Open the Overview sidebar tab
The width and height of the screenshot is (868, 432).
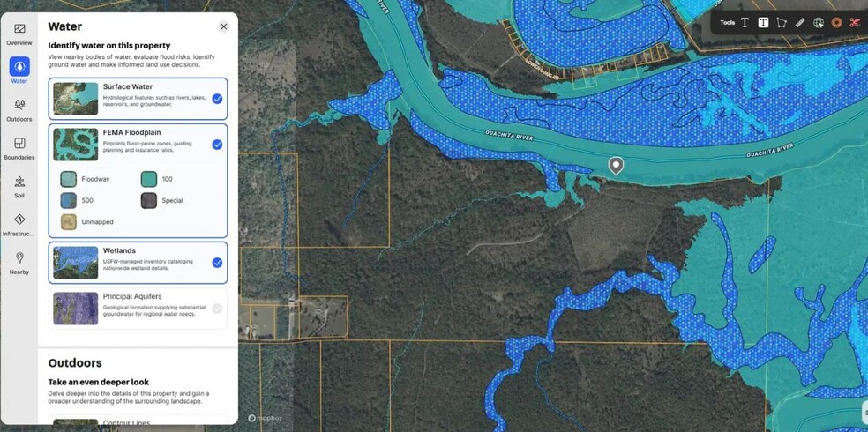coord(19,34)
